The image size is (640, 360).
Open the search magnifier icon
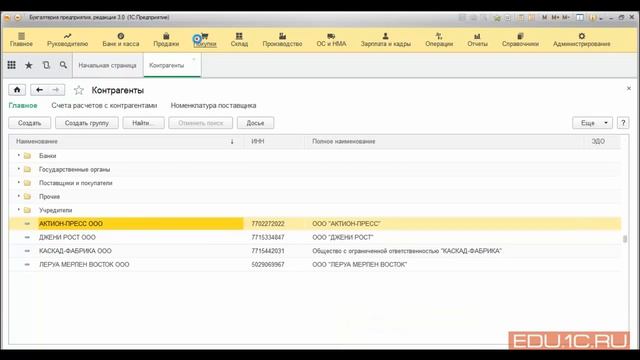pos(63,65)
